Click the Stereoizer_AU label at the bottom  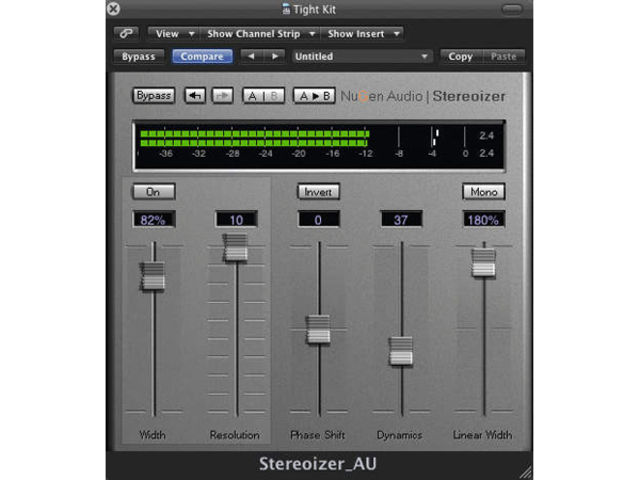318,464
